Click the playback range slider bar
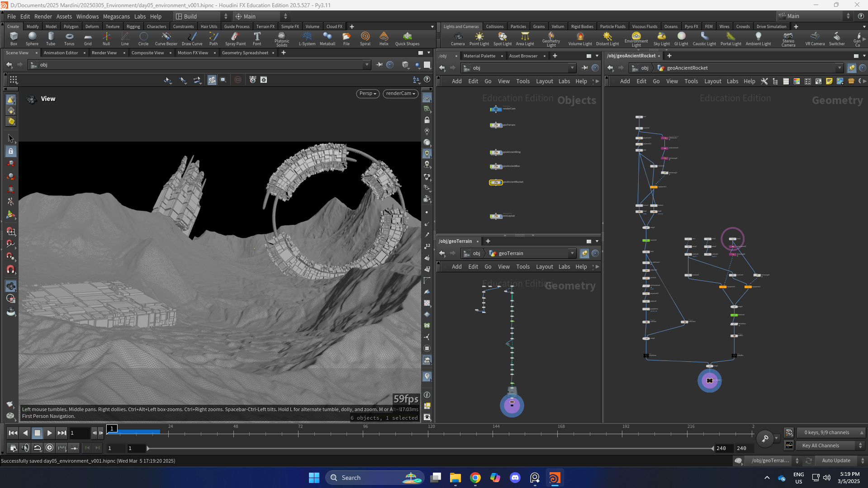The height and width of the screenshot is (488, 868). coord(431,448)
